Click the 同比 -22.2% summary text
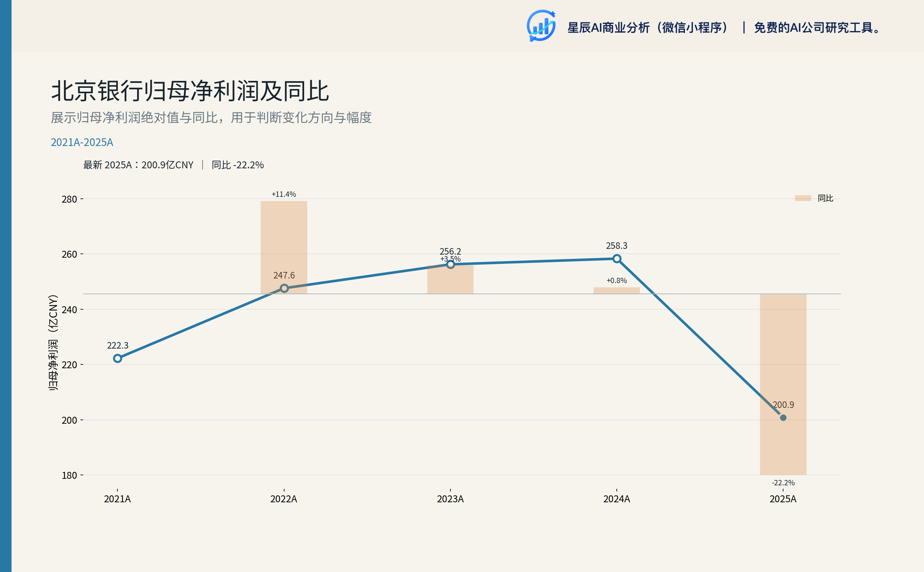924x572 pixels. (x=238, y=165)
